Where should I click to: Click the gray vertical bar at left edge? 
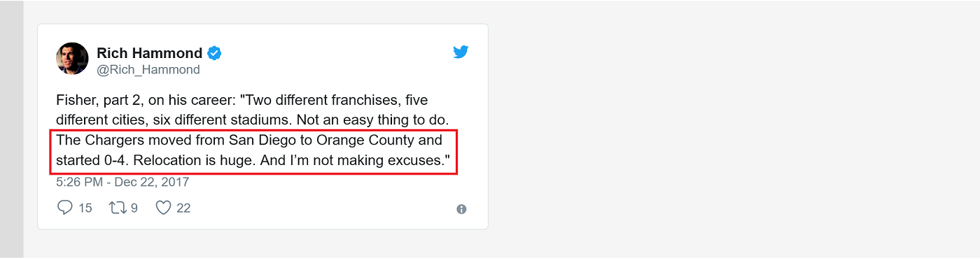pyautogui.click(x=12, y=130)
